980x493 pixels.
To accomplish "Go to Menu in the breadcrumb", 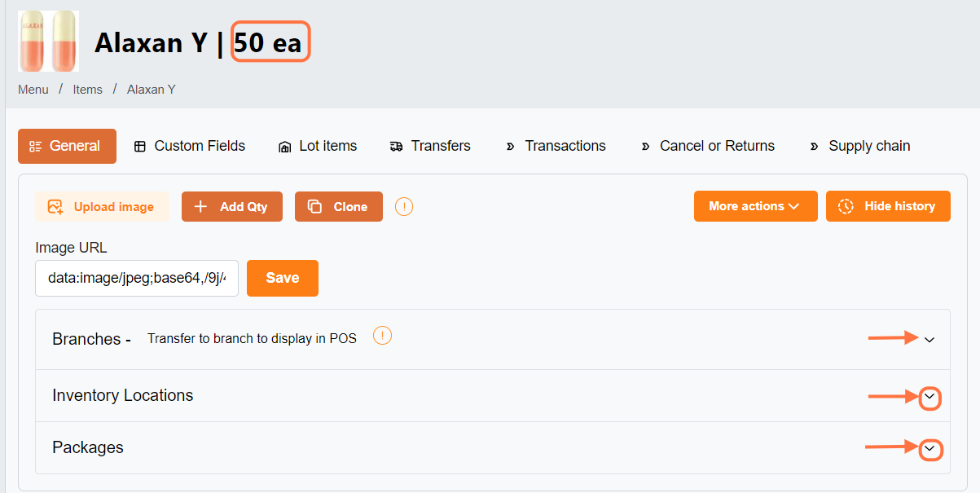I will [33, 90].
